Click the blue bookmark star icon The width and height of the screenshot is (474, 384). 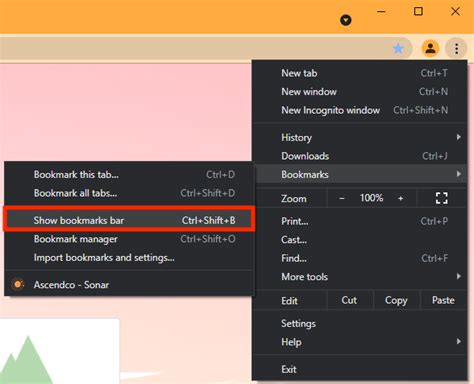click(x=398, y=49)
